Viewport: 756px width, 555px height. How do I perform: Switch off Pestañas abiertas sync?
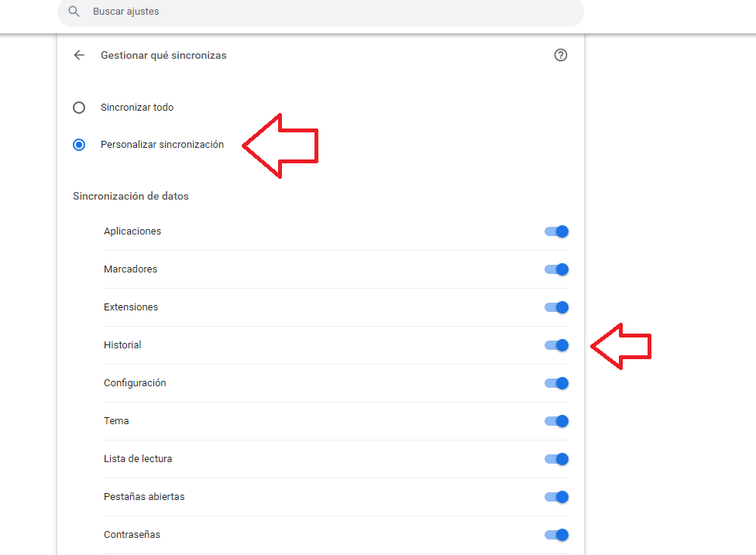556,497
